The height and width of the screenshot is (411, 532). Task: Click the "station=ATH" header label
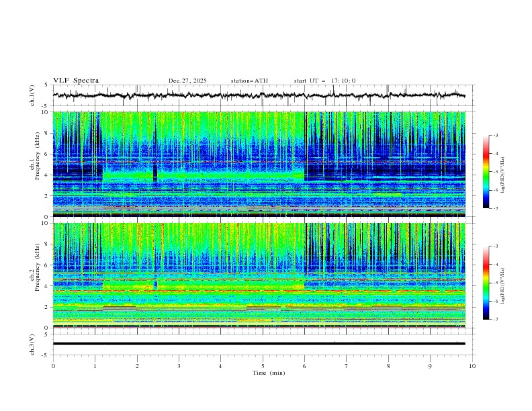(x=249, y=81)
